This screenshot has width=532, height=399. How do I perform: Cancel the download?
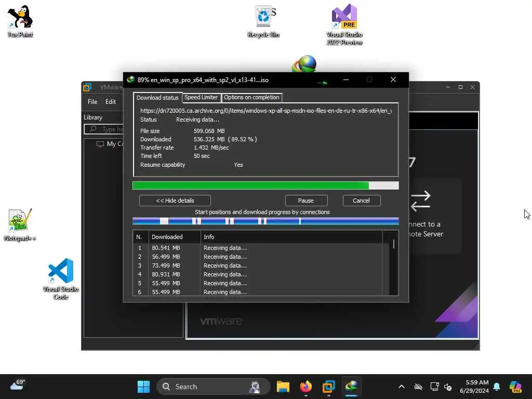[x=362, y=201]
